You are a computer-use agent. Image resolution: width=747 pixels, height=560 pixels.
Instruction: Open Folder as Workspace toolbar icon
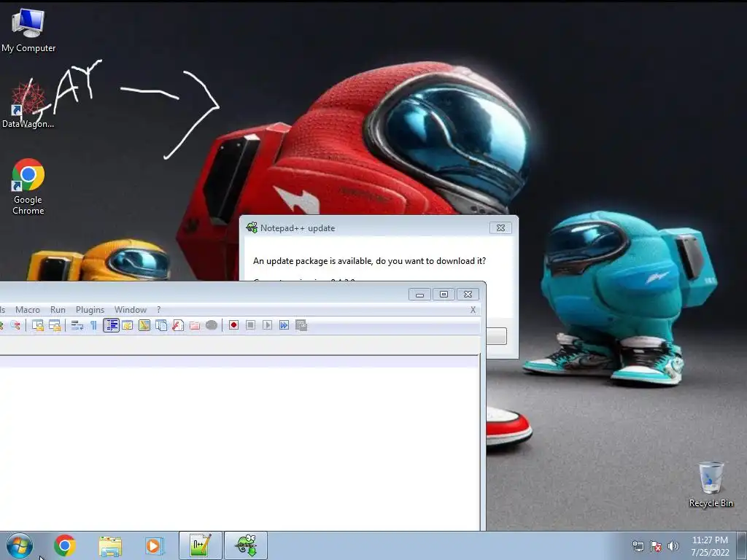click(x=194, y=325)
